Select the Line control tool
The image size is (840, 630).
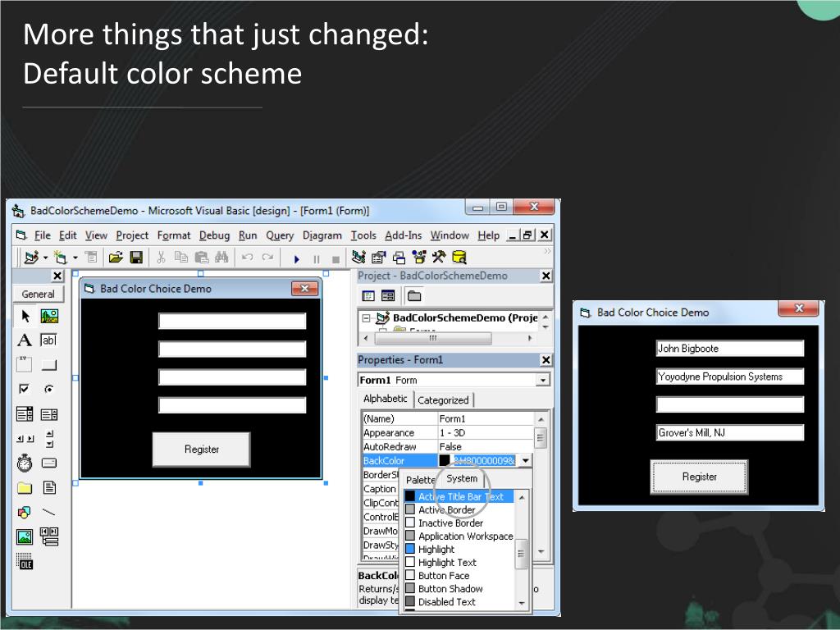coord(49,512)
